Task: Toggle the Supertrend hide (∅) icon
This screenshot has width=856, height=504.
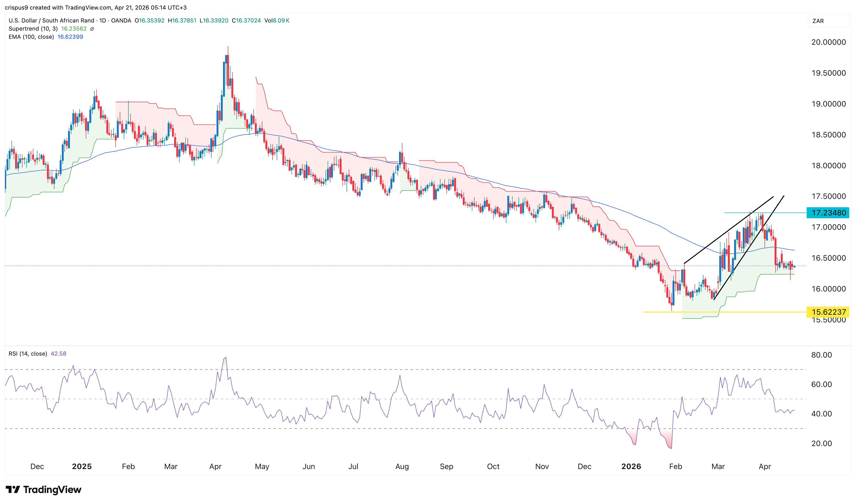Action: pos(92,29)
